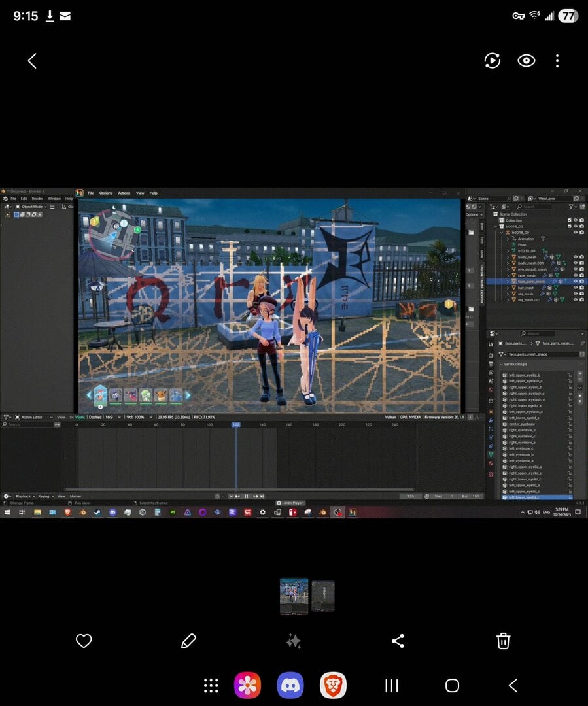This screenshot has height=706, width=588.
Task: Expand the hair_mesh item in outliner
Action: [508, 288]
